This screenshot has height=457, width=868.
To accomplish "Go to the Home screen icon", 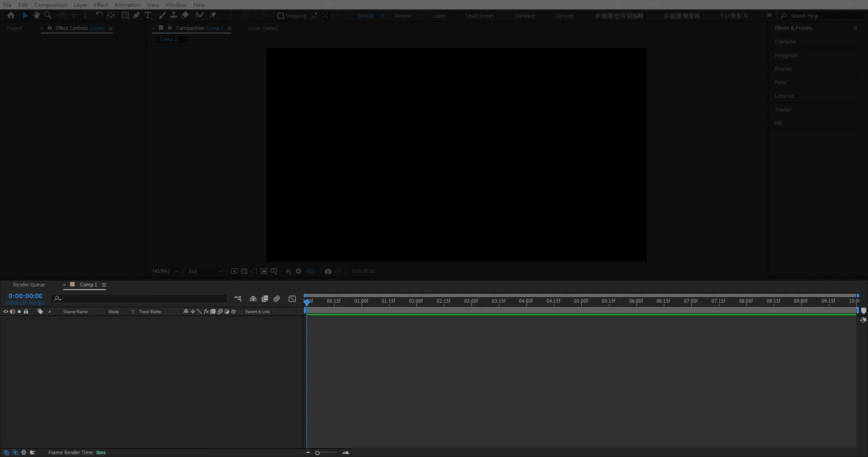I will (11, 15).
